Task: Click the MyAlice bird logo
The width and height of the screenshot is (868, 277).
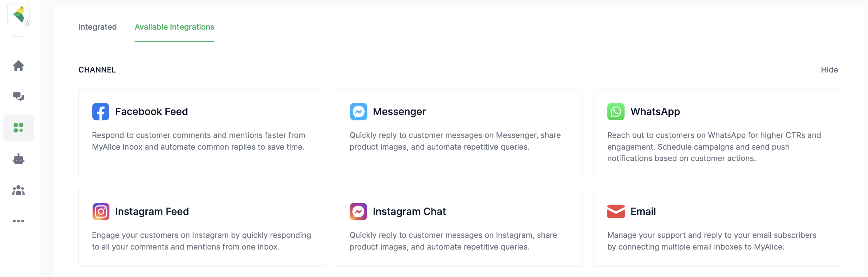Action: [18, 14]
